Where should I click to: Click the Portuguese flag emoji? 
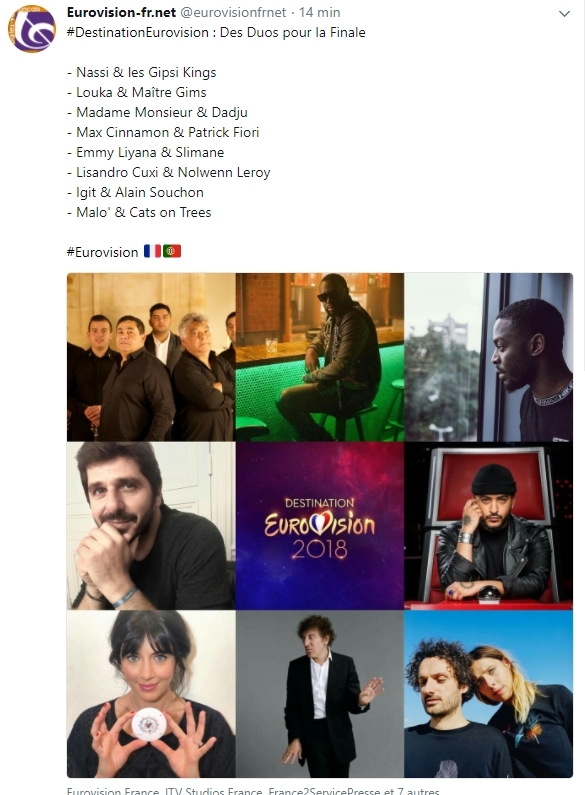(172, 251)
